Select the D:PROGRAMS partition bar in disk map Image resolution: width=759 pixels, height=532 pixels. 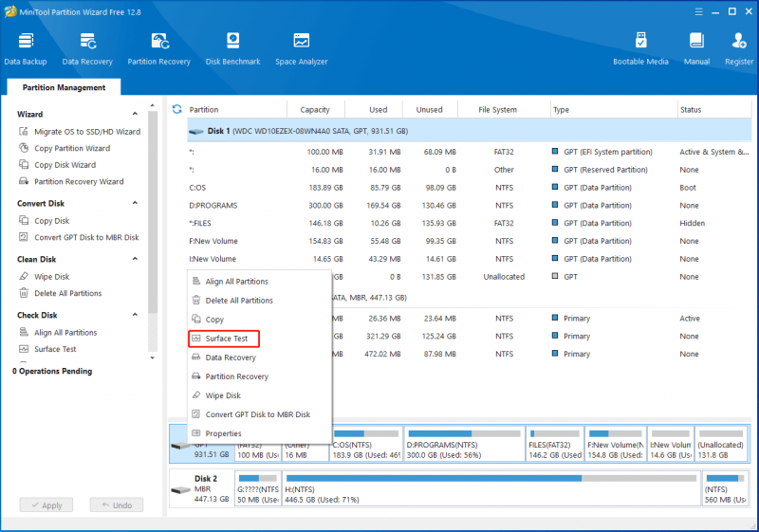tap(464, 444)
